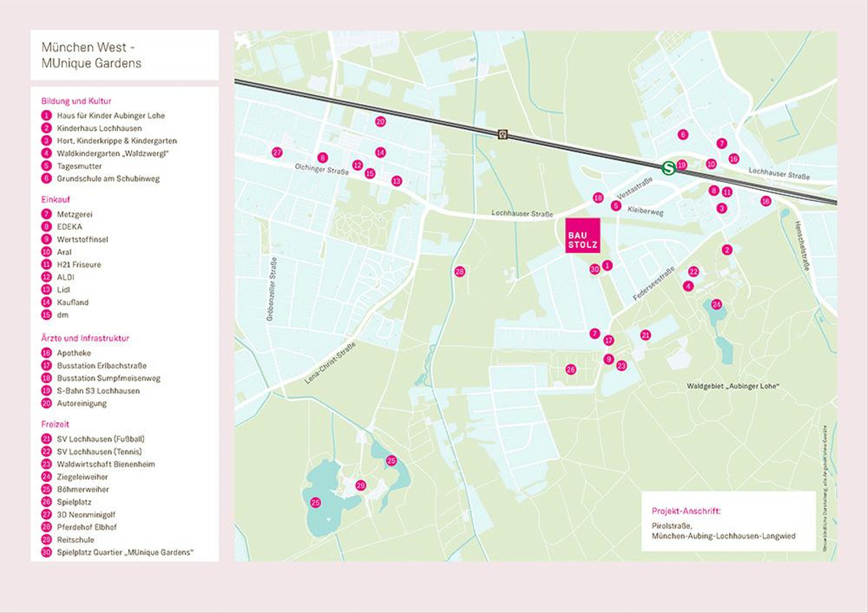The height and width of the screenshot is (613, 868).
Task: Select marker 20 on the map near the railway
Action: pyautogui.click(x=380, y=121)
